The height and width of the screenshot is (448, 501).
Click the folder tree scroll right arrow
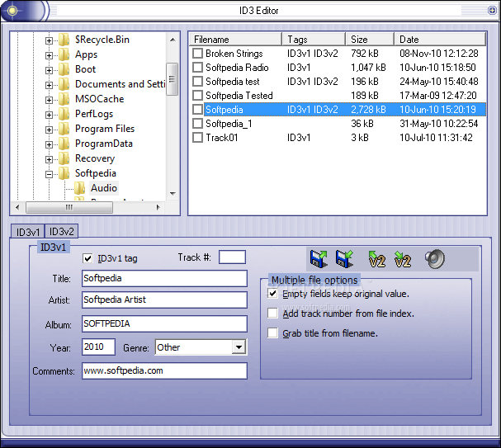(x=158, y=207)
